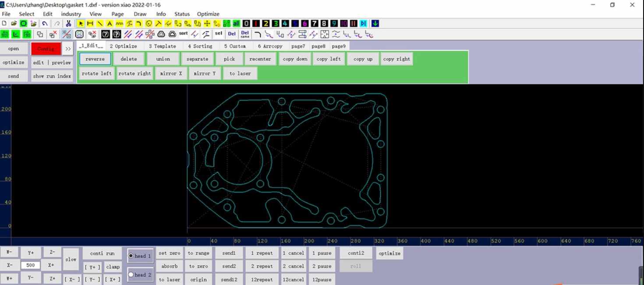644x285 pixels.
Task: Toggle the edit | preview mode button
Action: 52,63
